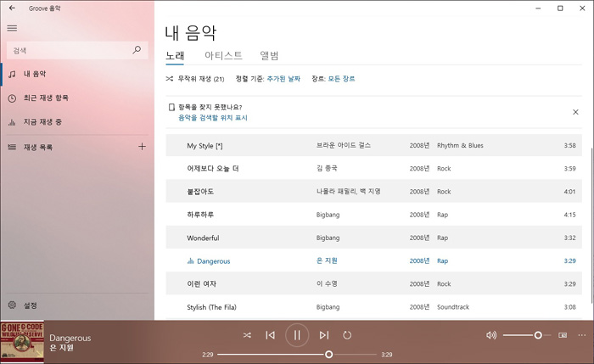Open 설정 settings in sidebar
The image size is (594, 364).
click(77, 305)
